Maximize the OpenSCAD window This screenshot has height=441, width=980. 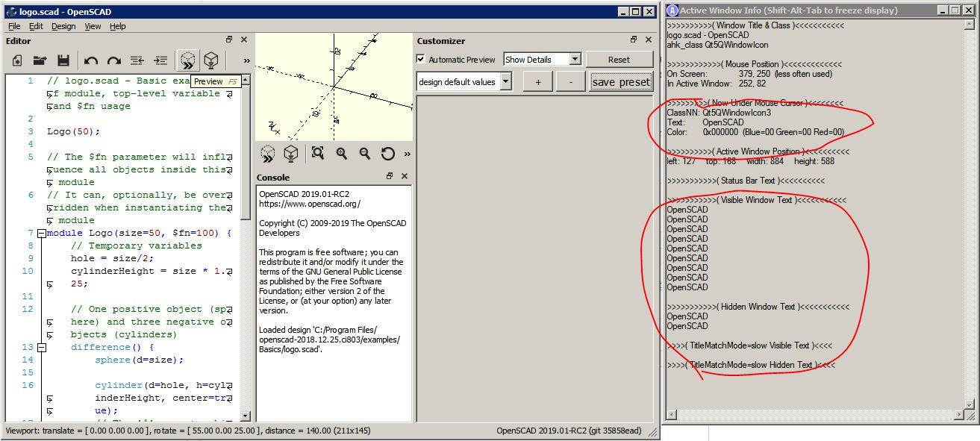pos(636,11)
